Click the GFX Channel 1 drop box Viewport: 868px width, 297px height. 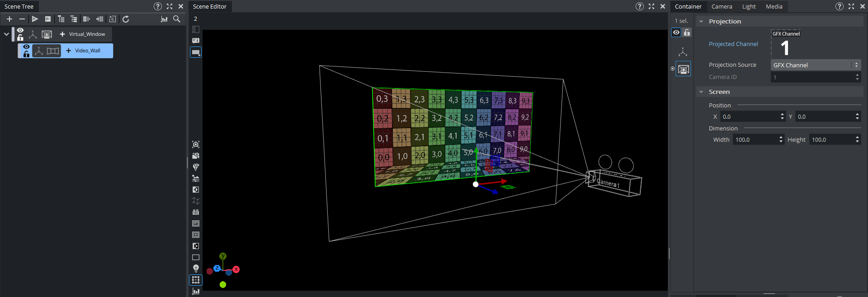click(x=785, y=44)
